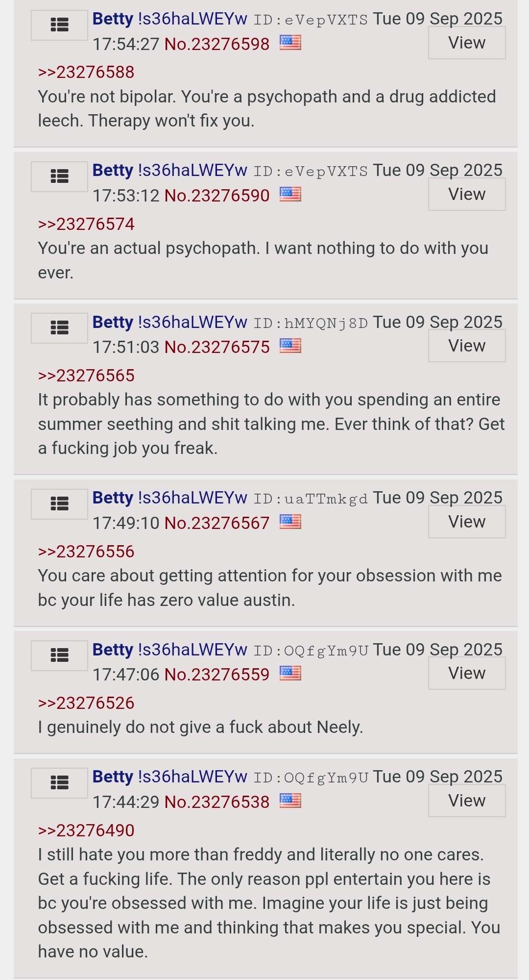Follow reply link >>23276574
This screenshot has width=529, height=980.
point(86,224)
